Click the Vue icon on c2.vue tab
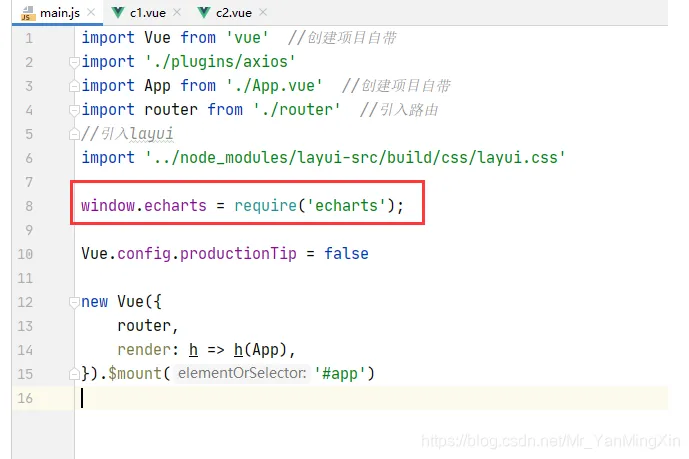689x459 pixels. [x=203, y=12]
